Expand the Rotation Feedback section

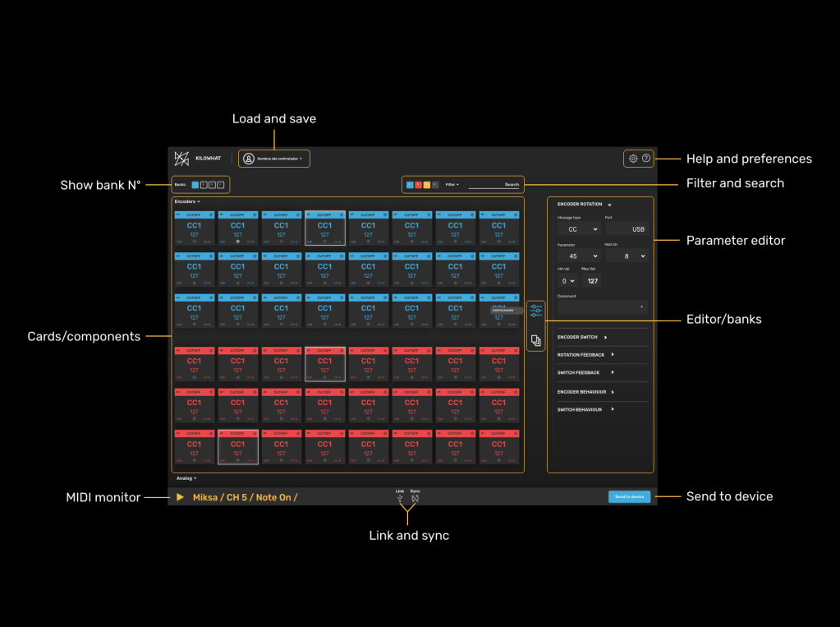click(x=585, y=355)
